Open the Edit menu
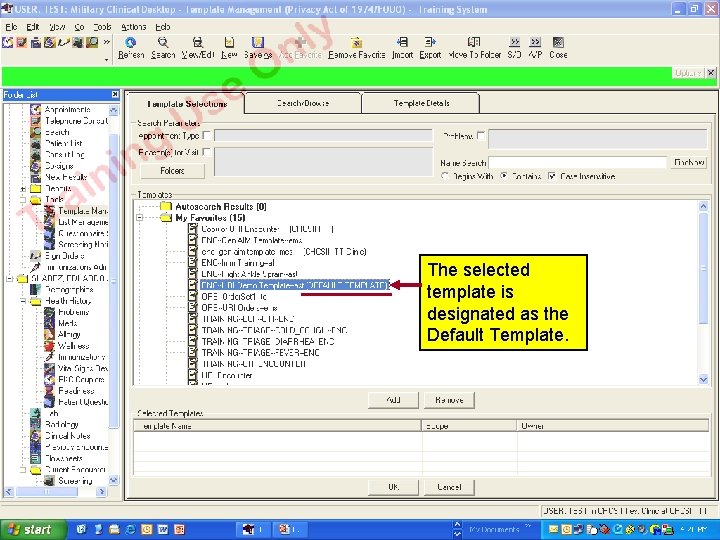This screenshot has width=720, height=540. pyautogui.click(x=33, y=27)
